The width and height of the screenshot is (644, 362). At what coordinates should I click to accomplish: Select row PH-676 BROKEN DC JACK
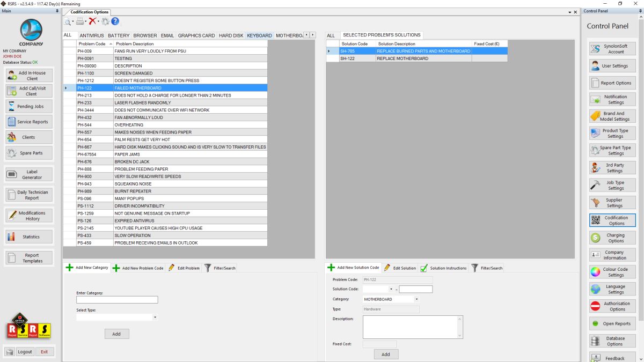pos(165,161)
